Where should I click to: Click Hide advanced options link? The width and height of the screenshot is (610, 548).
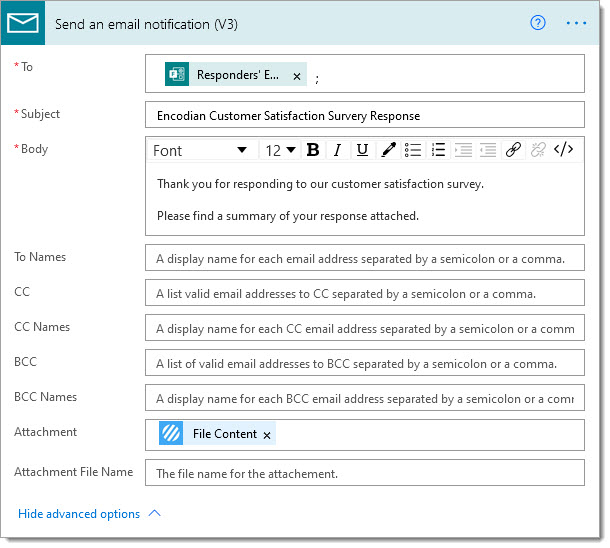pos(79,514)
